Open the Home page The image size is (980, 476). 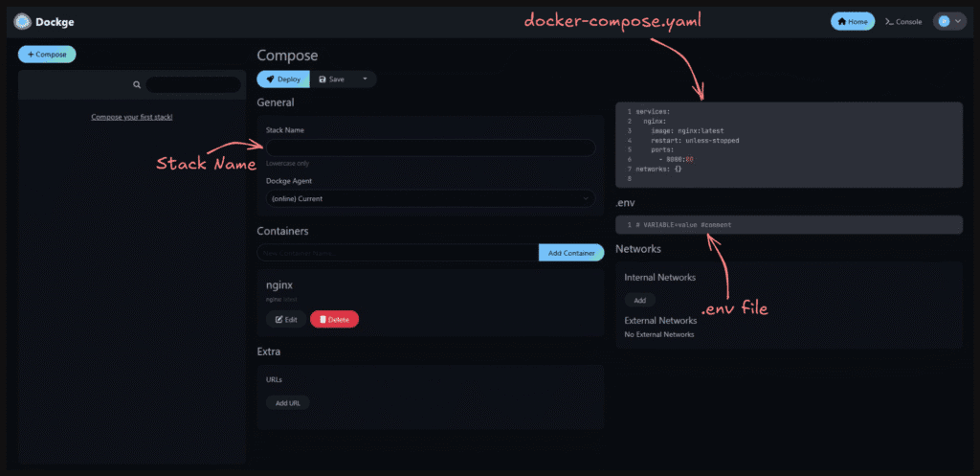coord(853,21)
